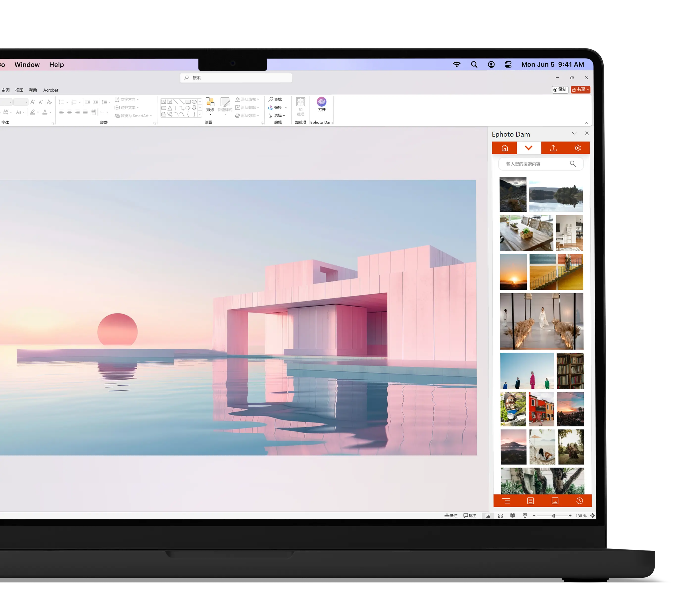Switch to slide sorter view icon

click(x=500, y=516)
